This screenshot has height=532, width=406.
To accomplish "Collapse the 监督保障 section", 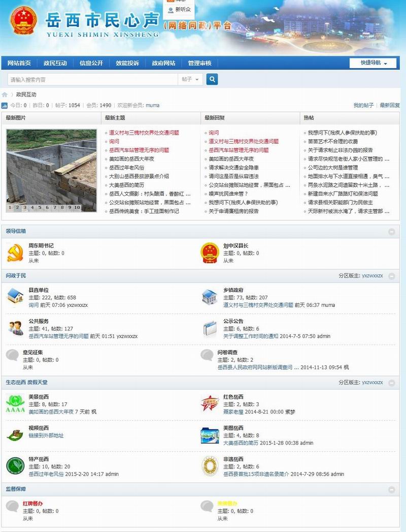I will [391, 490].
